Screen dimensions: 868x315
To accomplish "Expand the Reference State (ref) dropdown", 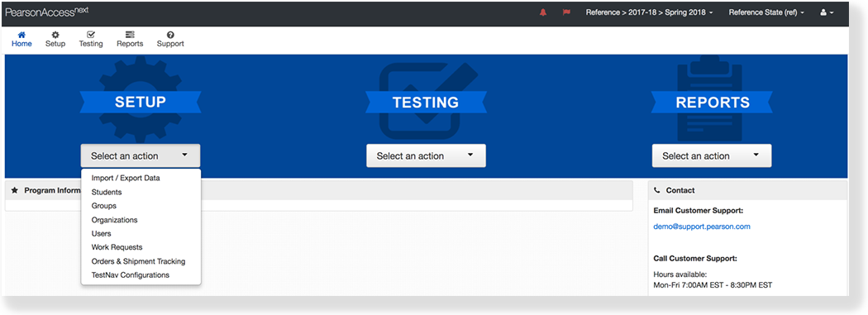I will [766, 12].
